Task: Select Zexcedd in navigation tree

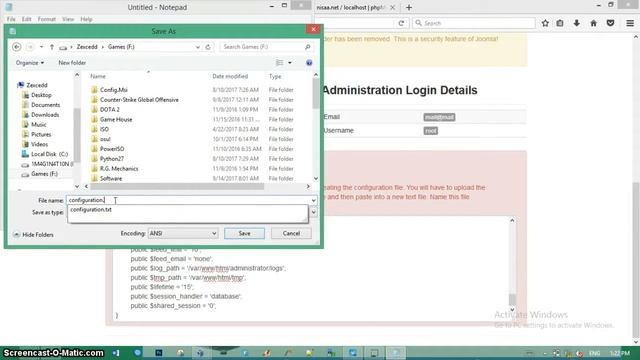Action: click(37, 85)
